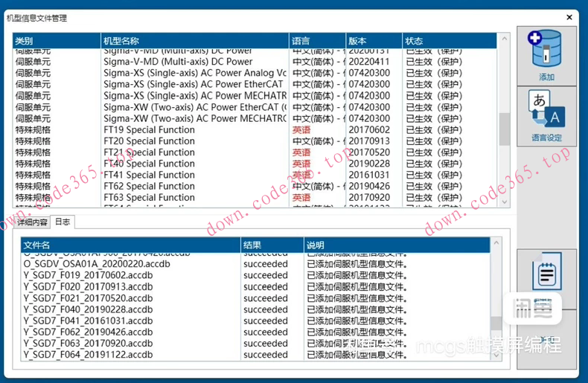Click log list scrollbar up arrow
588x383 pixels.
pos(496,243)
